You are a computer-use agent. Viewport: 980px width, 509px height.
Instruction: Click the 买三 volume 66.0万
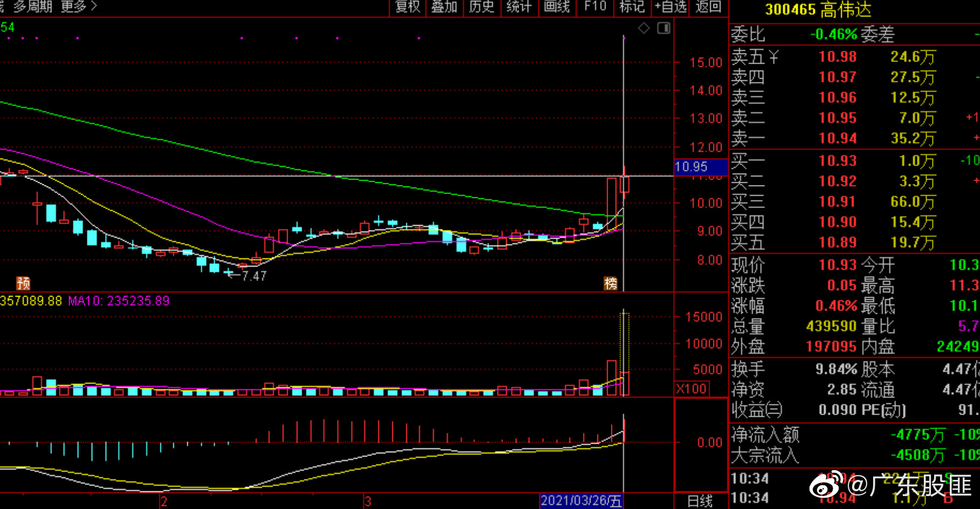[x=913, y=202]
